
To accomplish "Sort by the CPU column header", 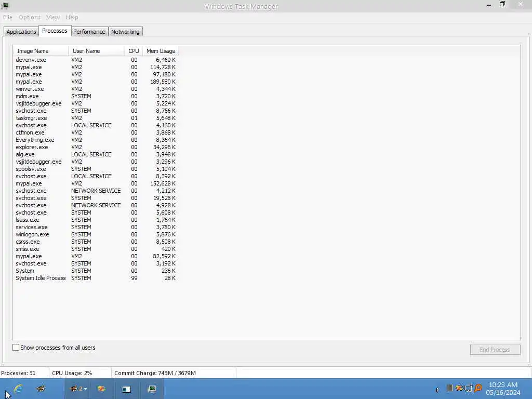I will click(134, 51).
